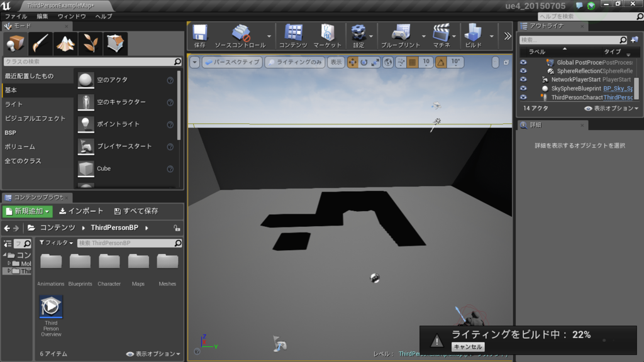Toggle surface snapping icon in viewport
This screenshot has width=644, height=362.
tap(401, 62)
